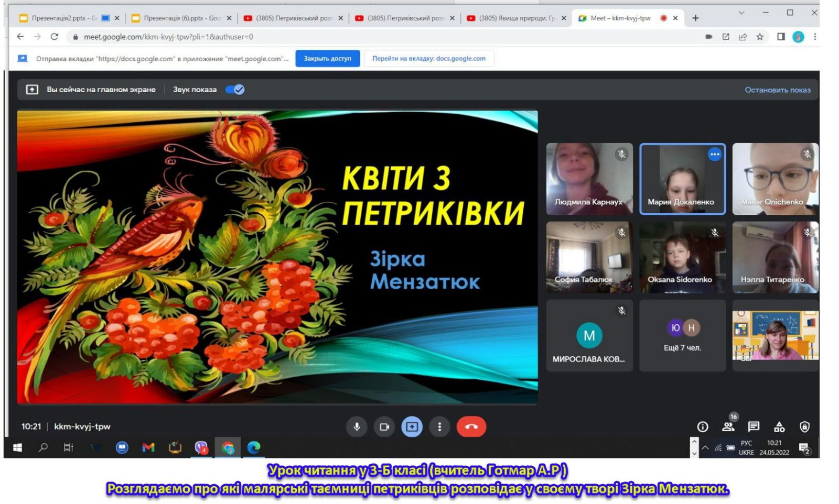
Task: Open the meeting details info icon
Action: [x=703, y=427]
